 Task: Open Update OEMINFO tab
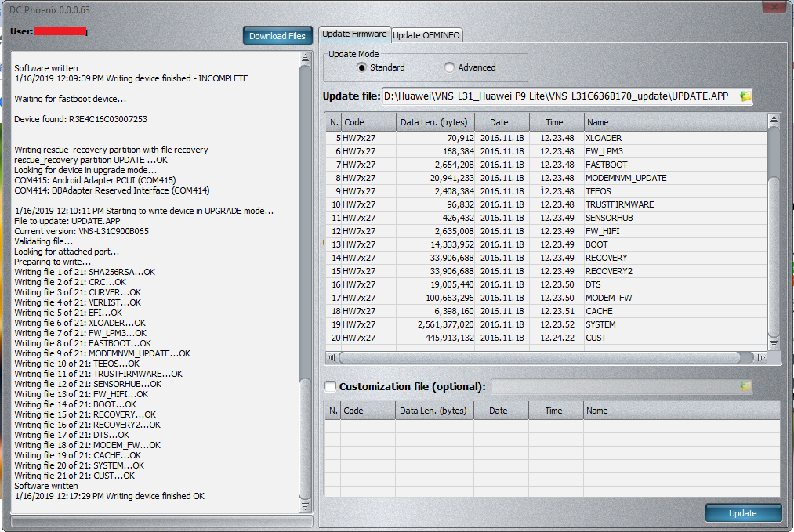pos(426,35)
